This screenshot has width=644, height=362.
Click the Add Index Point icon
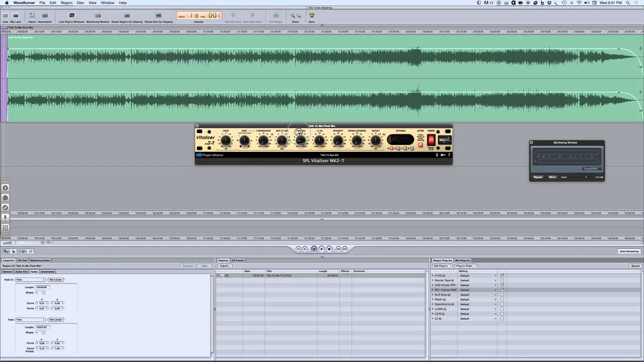point(253,16)
